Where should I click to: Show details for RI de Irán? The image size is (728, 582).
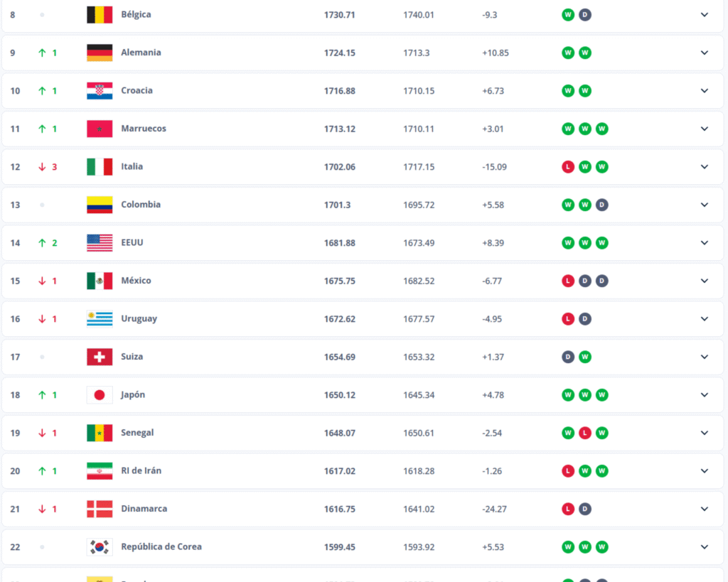[x=705, y=471]
